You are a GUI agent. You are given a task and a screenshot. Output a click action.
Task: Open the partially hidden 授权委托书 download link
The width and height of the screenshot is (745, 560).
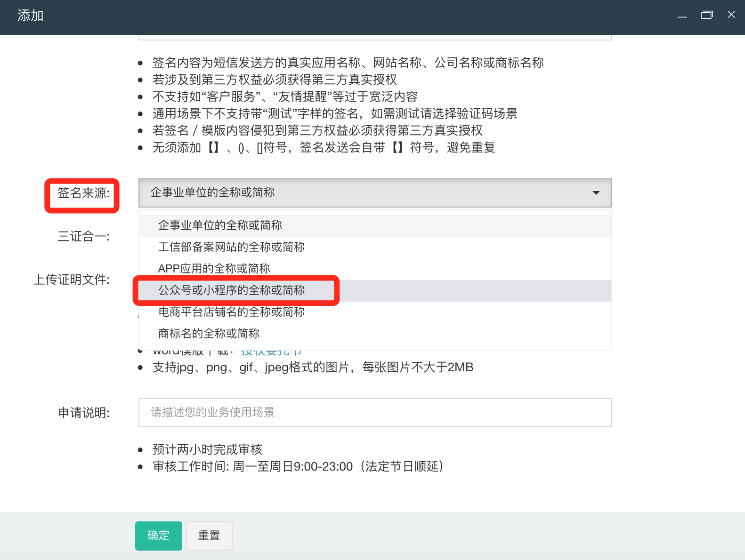[x=271, y=352]
